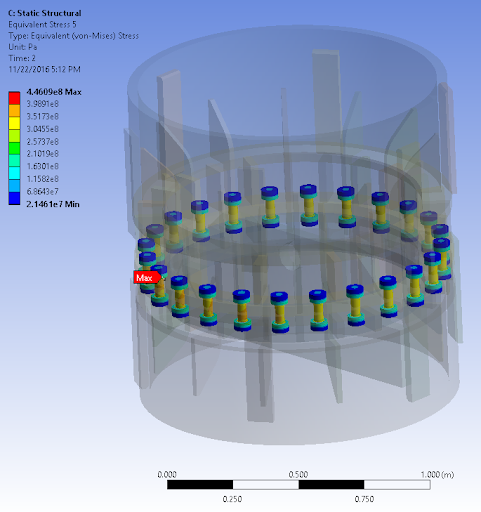Click the Unit: Pa text
Image resolution: width=481 pixels, height=512 pixels.
point(23,47)
